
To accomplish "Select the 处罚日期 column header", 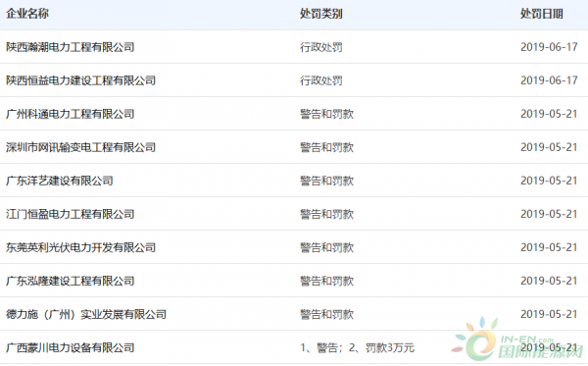I will (542, 14).
